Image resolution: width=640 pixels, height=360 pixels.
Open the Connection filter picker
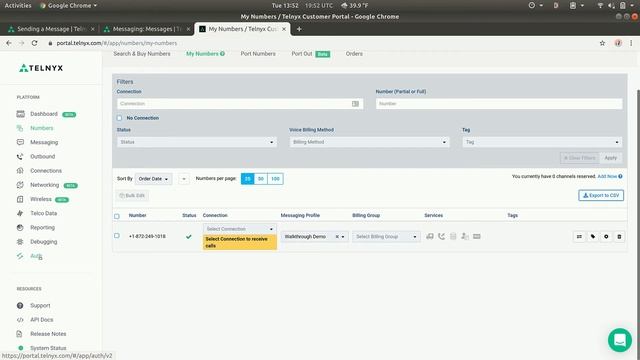pos(355,104)
